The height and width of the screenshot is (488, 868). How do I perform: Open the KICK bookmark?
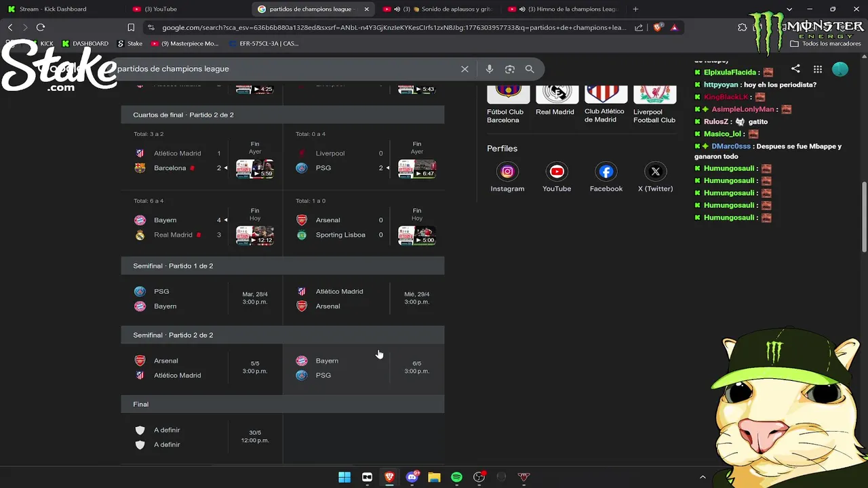41,43
